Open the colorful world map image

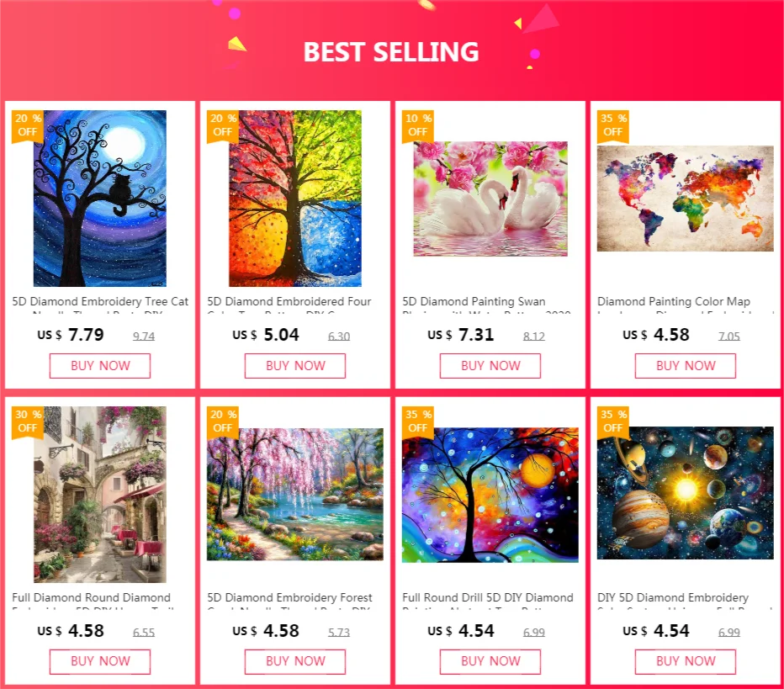686,199
